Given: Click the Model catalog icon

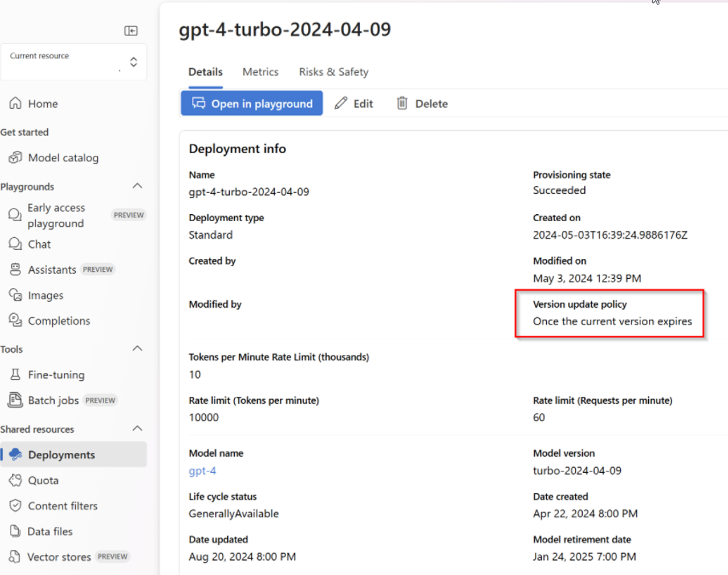Looking at the screenshot, I should [x=15, y=157].
